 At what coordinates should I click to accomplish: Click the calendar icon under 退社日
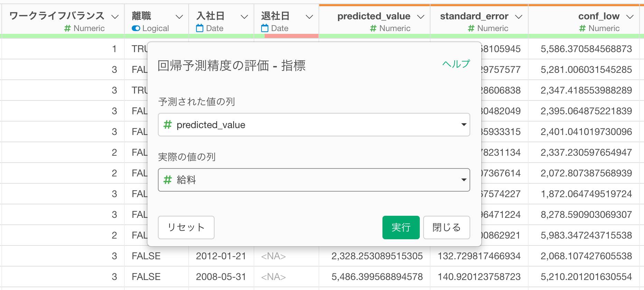point(265,28)
